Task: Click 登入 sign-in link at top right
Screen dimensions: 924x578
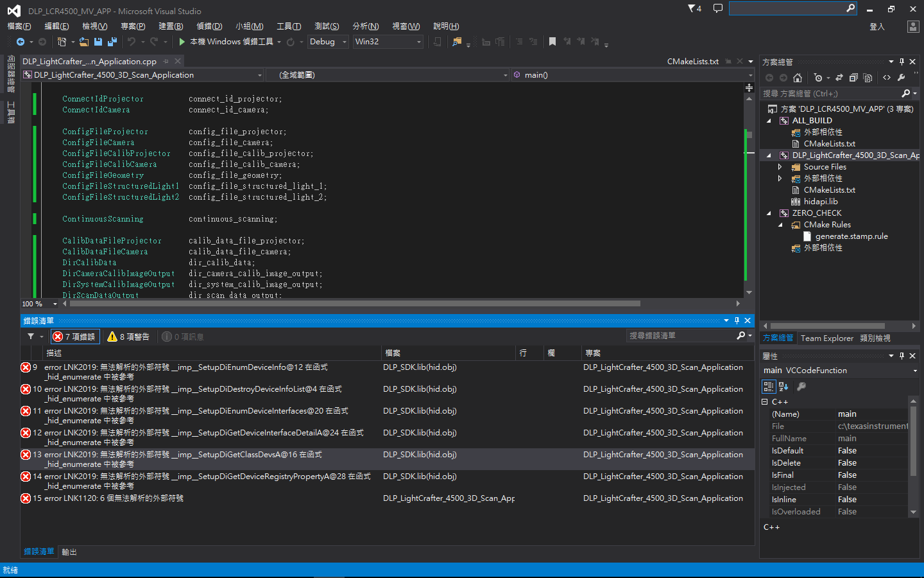Action: click(877, 26)
